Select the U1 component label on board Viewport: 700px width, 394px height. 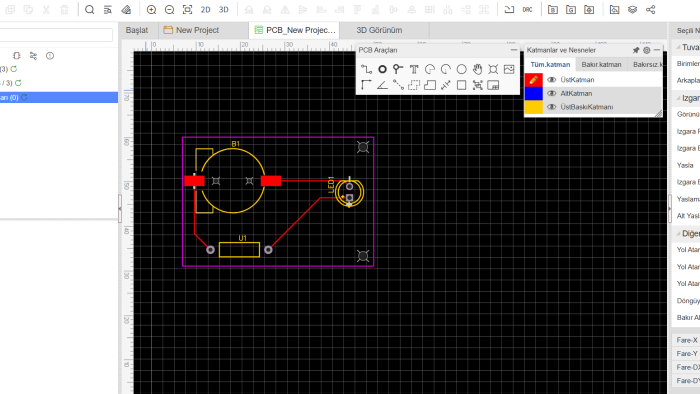coord(242,238)
